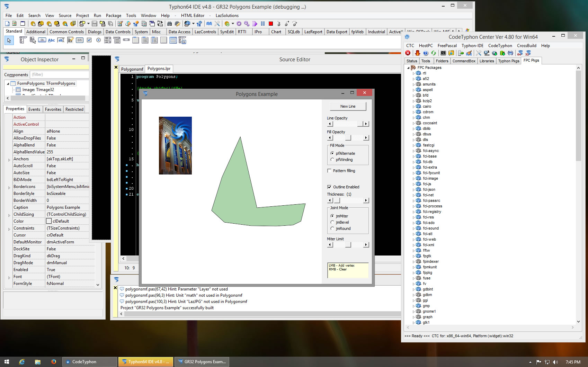Switch to the Events tab in Object Inspector
The height and width of the screenshot is (367, 588).
point(34,109)
